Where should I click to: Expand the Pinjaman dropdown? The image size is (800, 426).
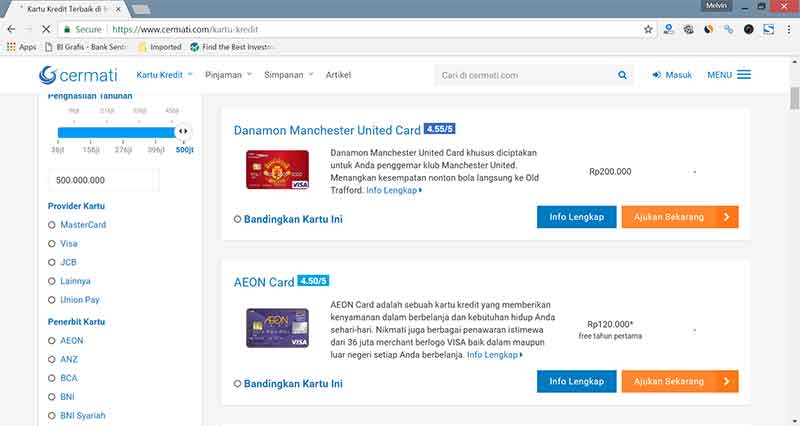229,74
